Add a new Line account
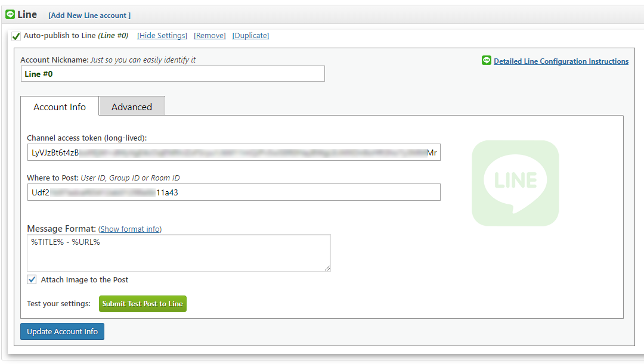The height and width of the screenshot is (364, 644). click(x=89, y=15)
